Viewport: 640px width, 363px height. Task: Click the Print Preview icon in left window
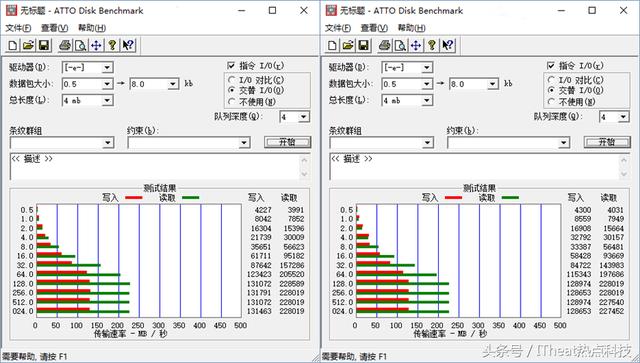[x=80, y=45]
